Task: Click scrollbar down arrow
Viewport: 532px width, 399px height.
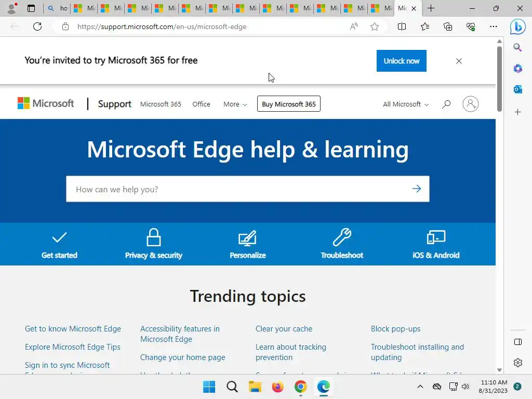Action: tap(499, 370)
